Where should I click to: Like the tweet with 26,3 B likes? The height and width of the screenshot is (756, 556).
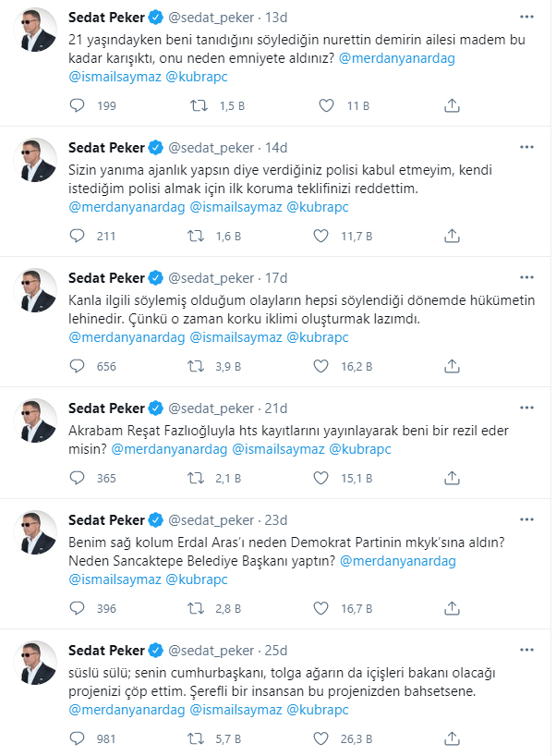pos(321,738)
